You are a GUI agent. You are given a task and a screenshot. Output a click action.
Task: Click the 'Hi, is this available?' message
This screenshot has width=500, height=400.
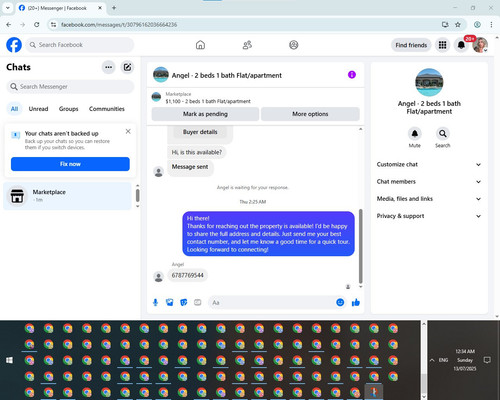197,152
